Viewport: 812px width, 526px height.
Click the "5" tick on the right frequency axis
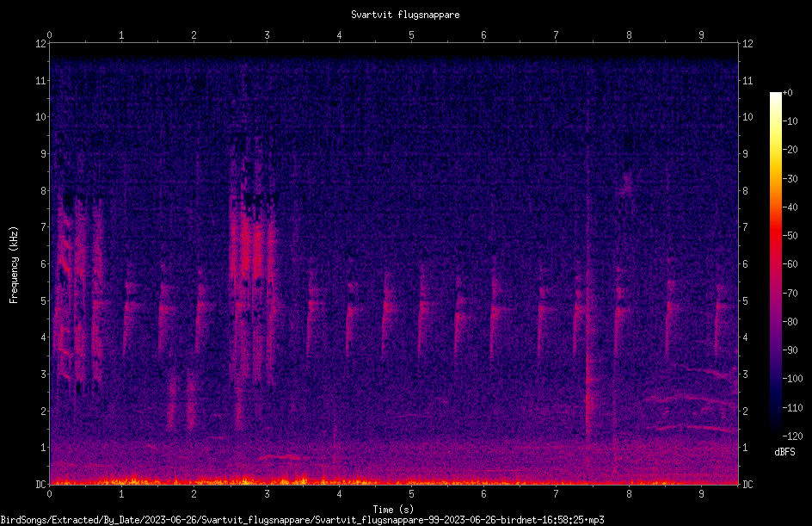point(745,301)
